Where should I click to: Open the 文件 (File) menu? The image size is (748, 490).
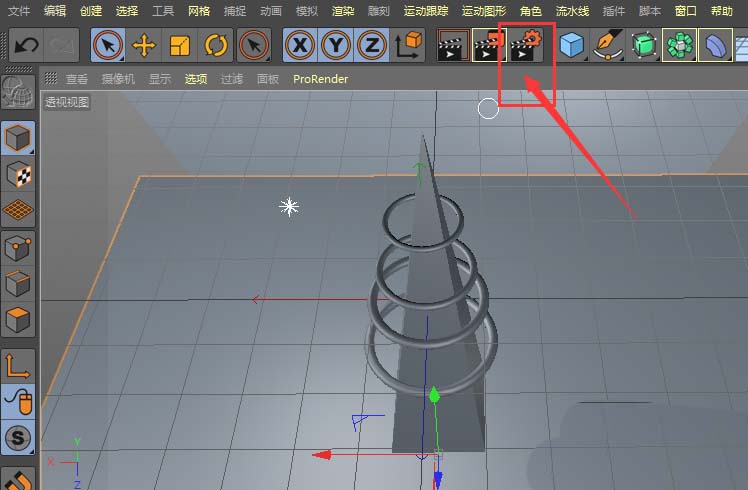pos(19,11)
